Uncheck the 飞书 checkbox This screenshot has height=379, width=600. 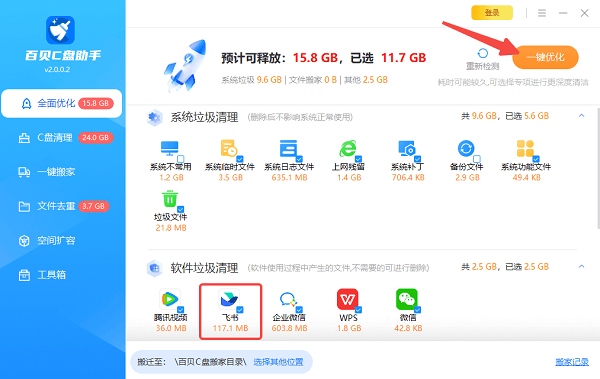pyautogui.click(x=240, y=309)
